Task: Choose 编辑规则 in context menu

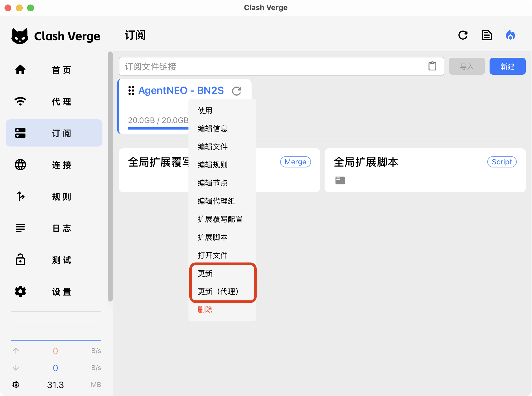Action: point(222,165)
